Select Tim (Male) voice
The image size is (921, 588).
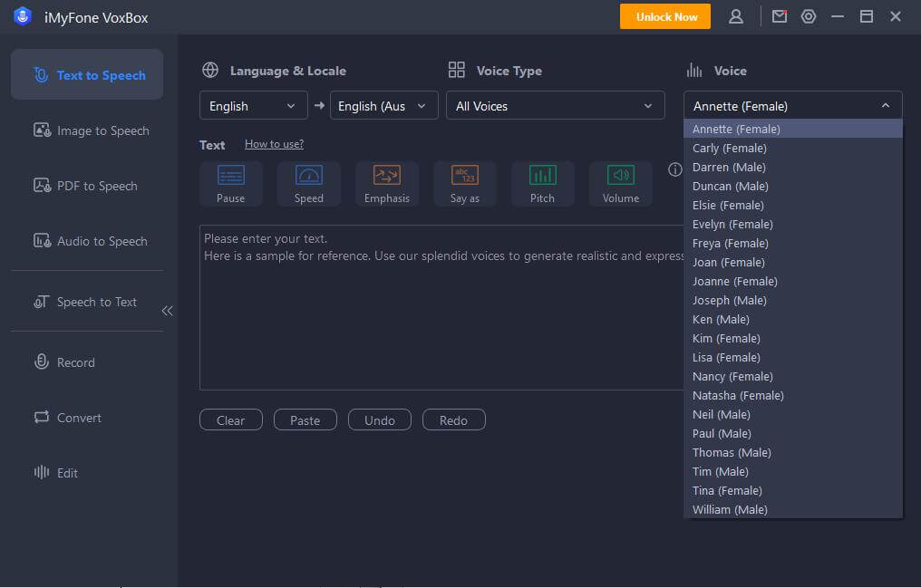793,471
